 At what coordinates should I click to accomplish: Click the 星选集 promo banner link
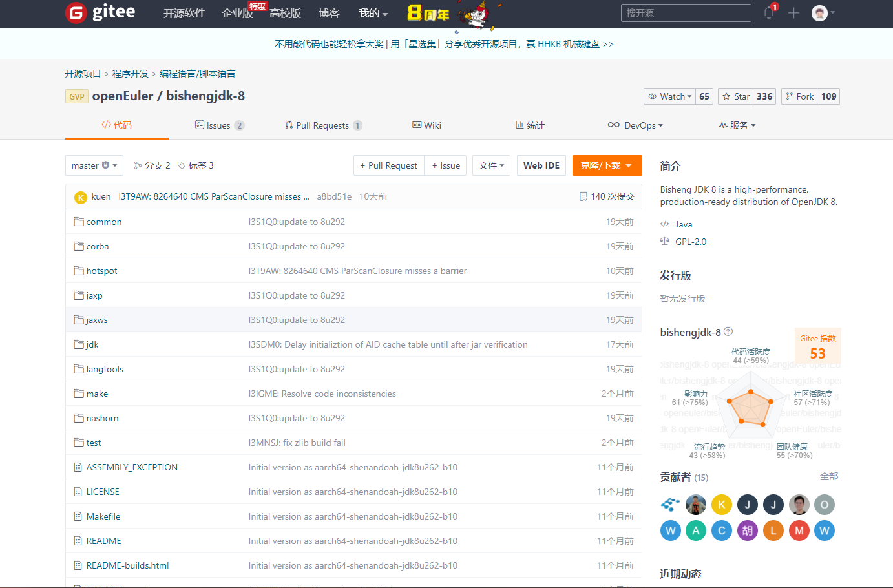[444, 44]
